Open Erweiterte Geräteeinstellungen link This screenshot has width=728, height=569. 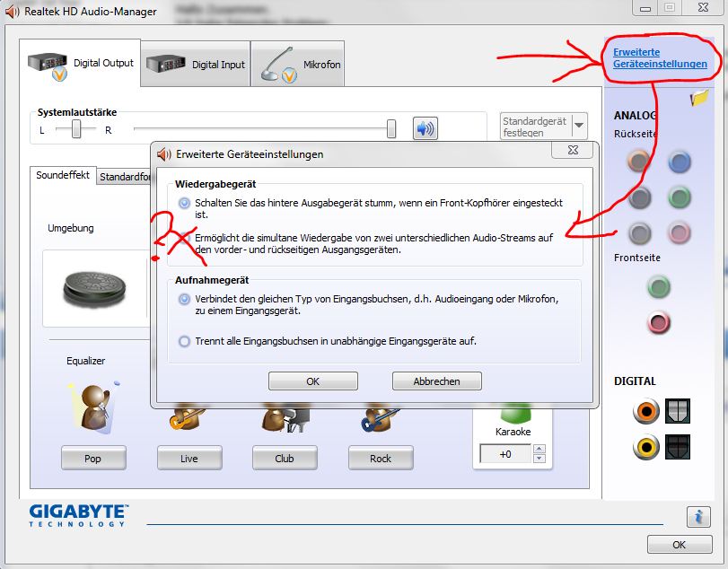click(x=660, y=58)
